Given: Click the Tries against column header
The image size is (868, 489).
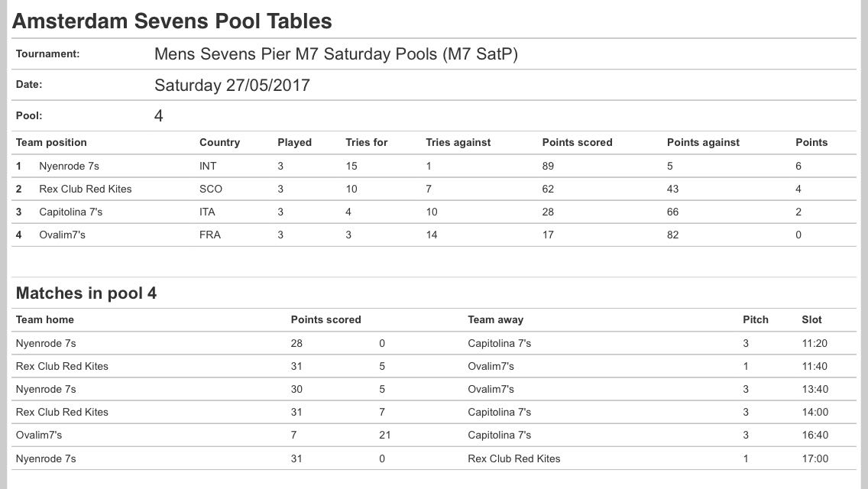Looking at the screenshot, I should (458, 142).
